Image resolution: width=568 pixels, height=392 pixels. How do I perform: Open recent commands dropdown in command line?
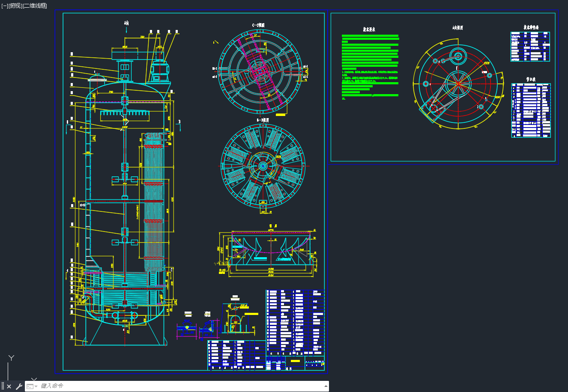(32, 386)
